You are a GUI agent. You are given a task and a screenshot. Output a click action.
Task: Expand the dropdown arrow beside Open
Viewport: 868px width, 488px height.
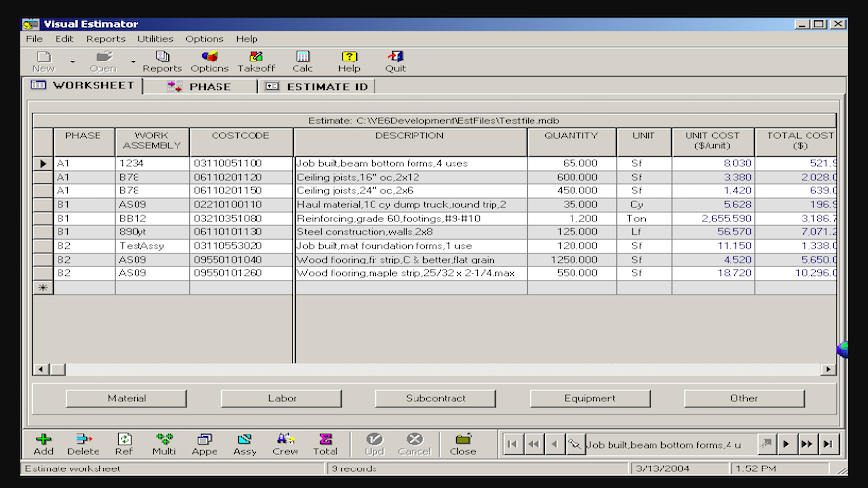(133, 61)
